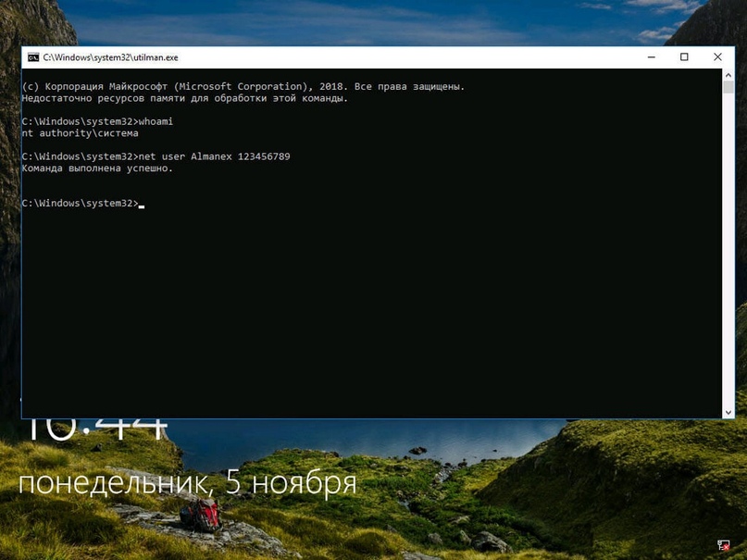Click the console scrollbar down arrow
Image resolution: width=747 pixels, height=560 pixels.
point(728,413)
